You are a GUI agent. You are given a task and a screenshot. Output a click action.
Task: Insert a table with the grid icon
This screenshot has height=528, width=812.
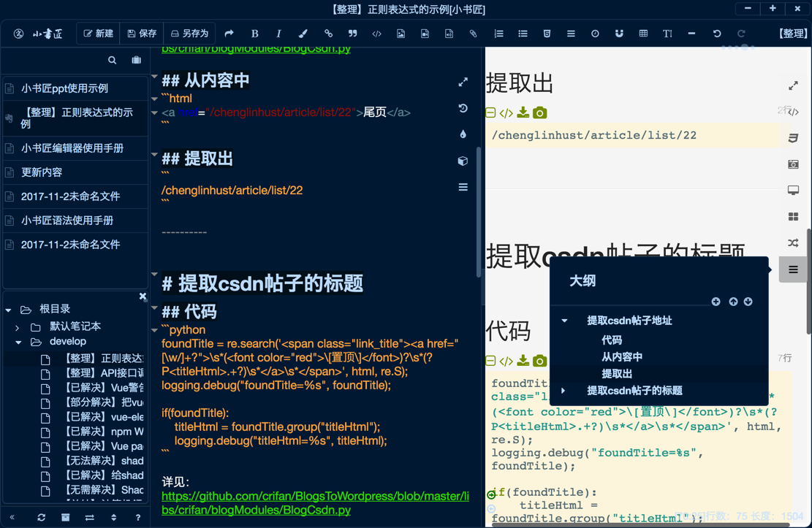coord(643,33)
